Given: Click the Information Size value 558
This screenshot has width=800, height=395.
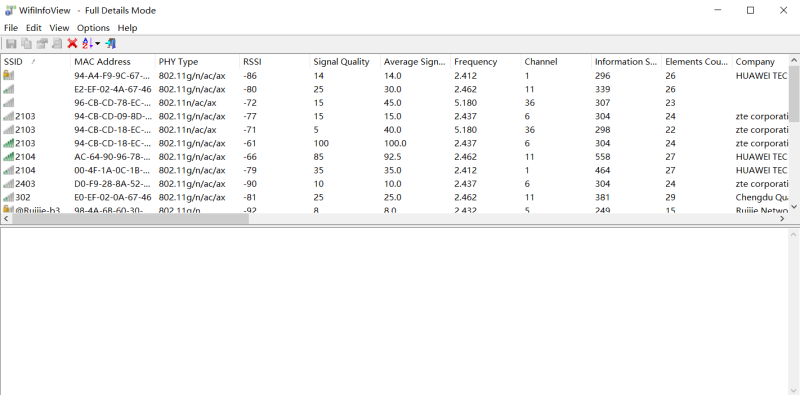Looking at the screenshot, I should (603, 157).
